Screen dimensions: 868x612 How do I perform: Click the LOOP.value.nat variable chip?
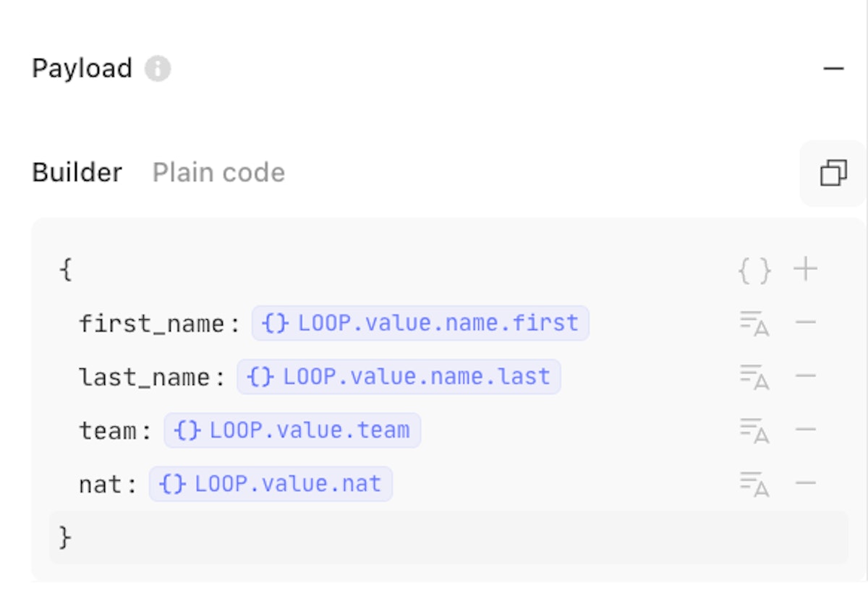271,483
